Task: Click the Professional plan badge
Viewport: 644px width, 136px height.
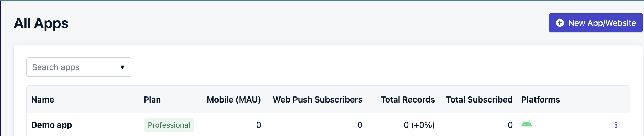Action: [x=169, y=125]
